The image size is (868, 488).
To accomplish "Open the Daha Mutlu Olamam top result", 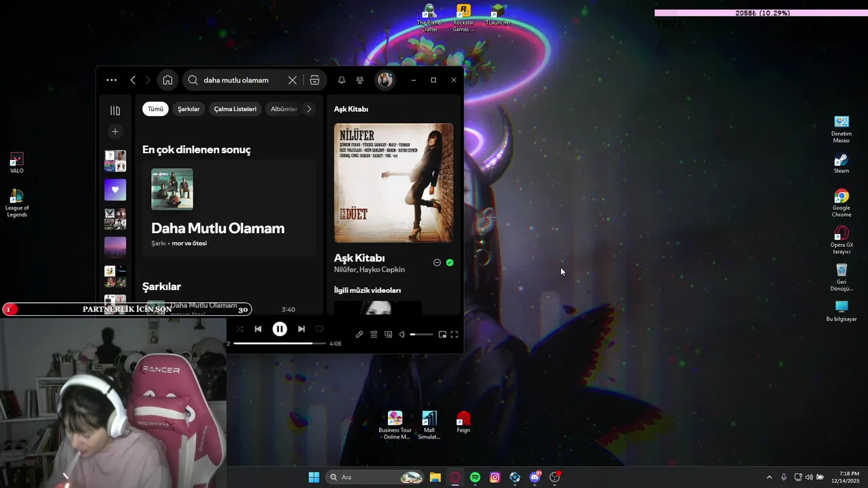I will click(x=229, y=208).
